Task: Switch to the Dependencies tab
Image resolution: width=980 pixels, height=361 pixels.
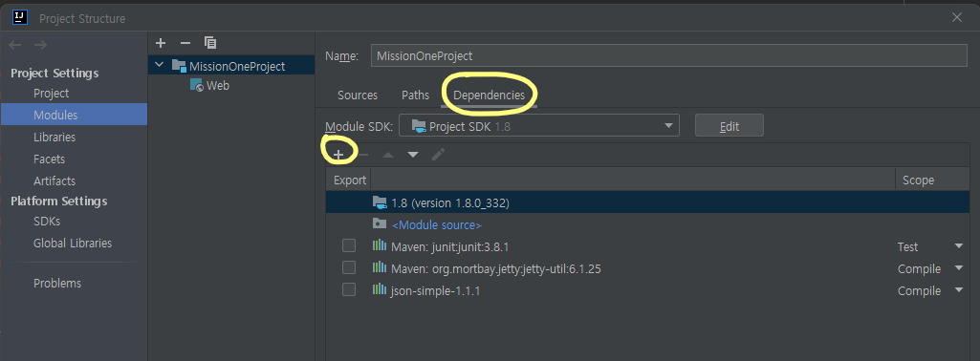Action: pos(490,96)
